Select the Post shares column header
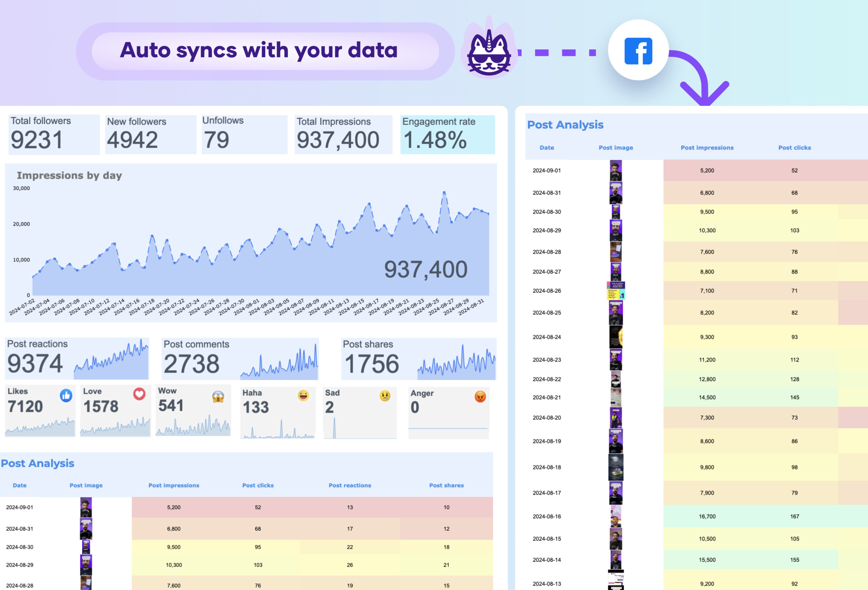Viewport: 868px width, 590px height. point(446,485)
